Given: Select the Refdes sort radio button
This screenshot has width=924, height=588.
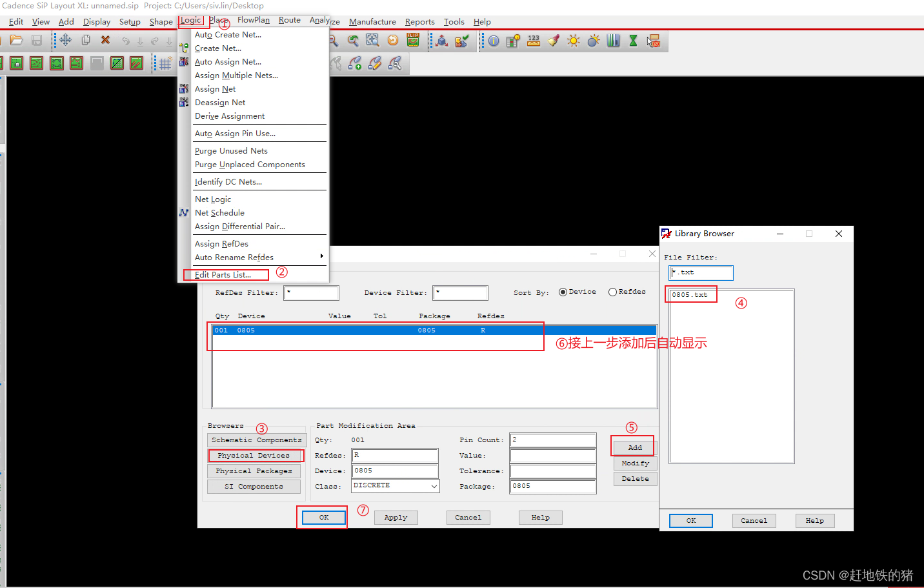Looking at the screenshot, I should pos(612,292).
